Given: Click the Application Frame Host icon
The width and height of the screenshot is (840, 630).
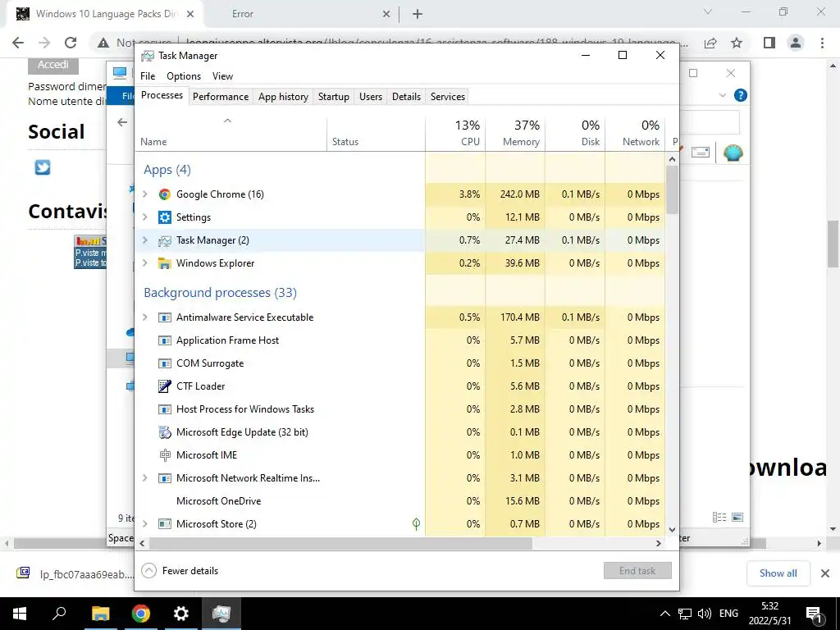Looking at the screenshot, I should (164, 340).
